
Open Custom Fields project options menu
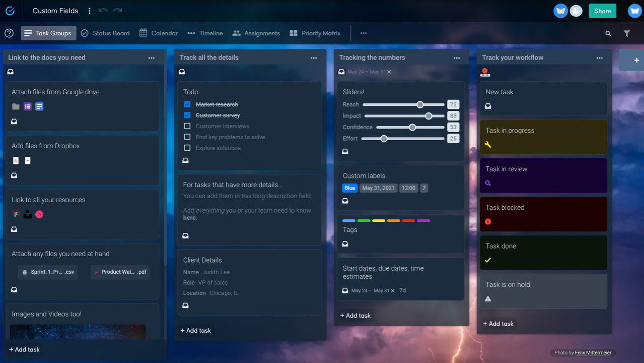pos(90,11)
